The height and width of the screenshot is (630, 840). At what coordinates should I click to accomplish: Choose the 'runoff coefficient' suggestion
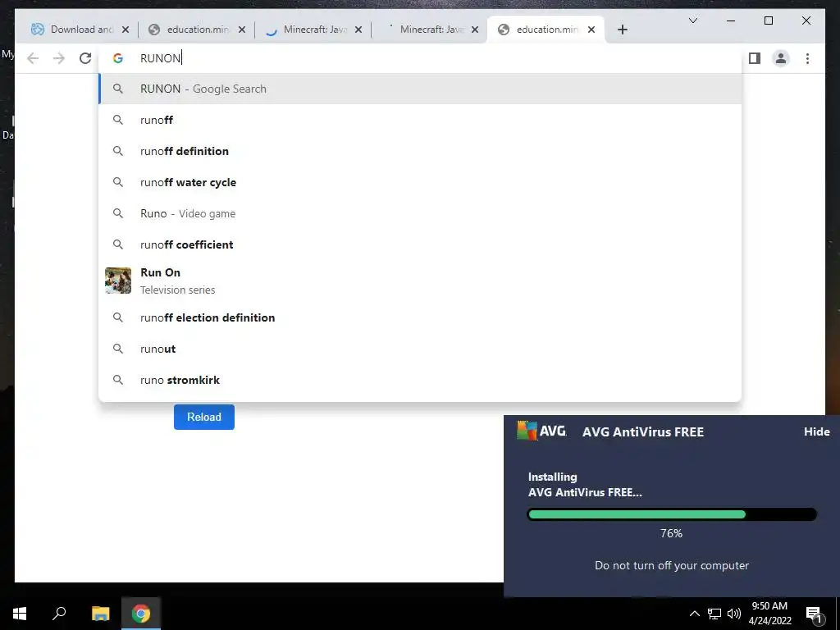[x=421, y=244]
